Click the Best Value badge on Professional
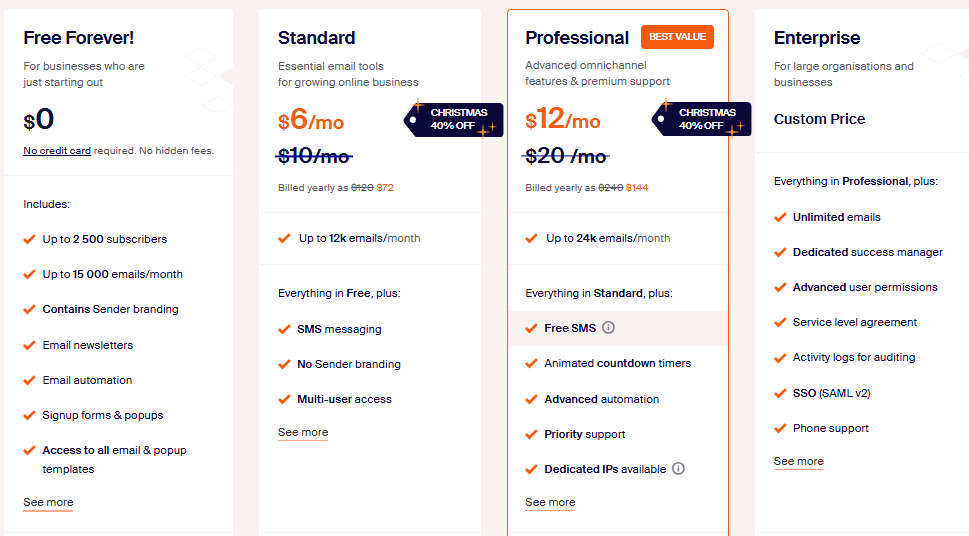The image size is (969, 536). [677, 37]
